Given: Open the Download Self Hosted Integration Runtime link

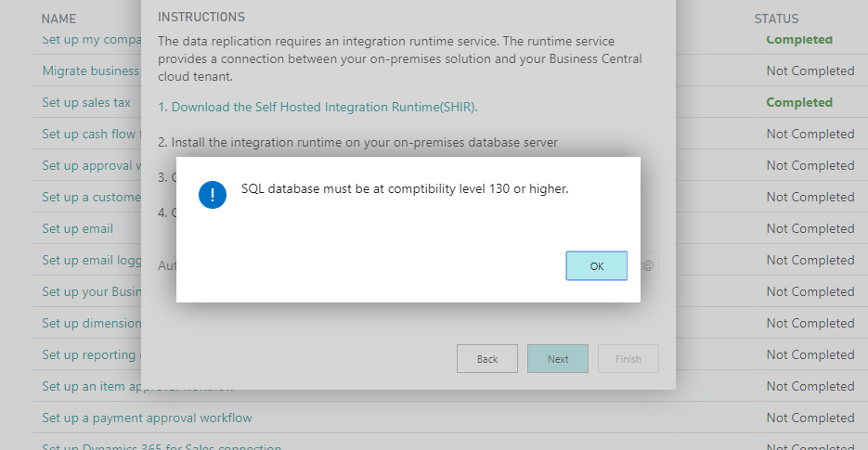Looking at the screenshot, I should [317, 107].
